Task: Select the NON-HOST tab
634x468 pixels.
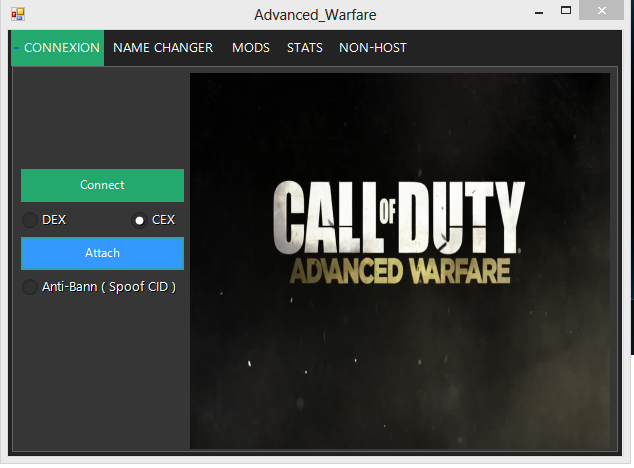Action: [x=373, y=48]
